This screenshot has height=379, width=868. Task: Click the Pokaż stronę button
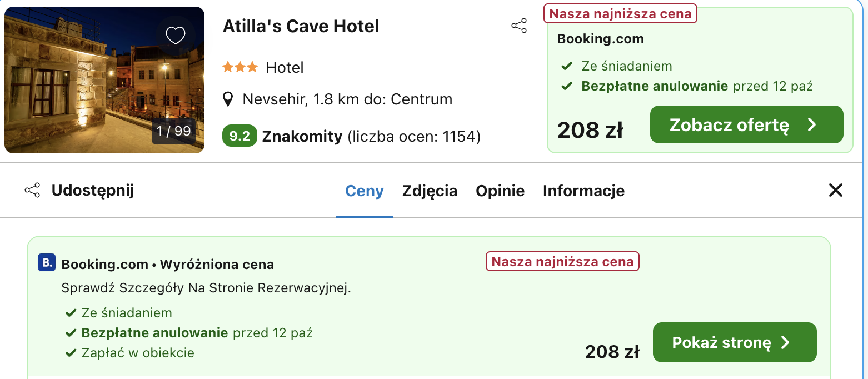(734, 342)
